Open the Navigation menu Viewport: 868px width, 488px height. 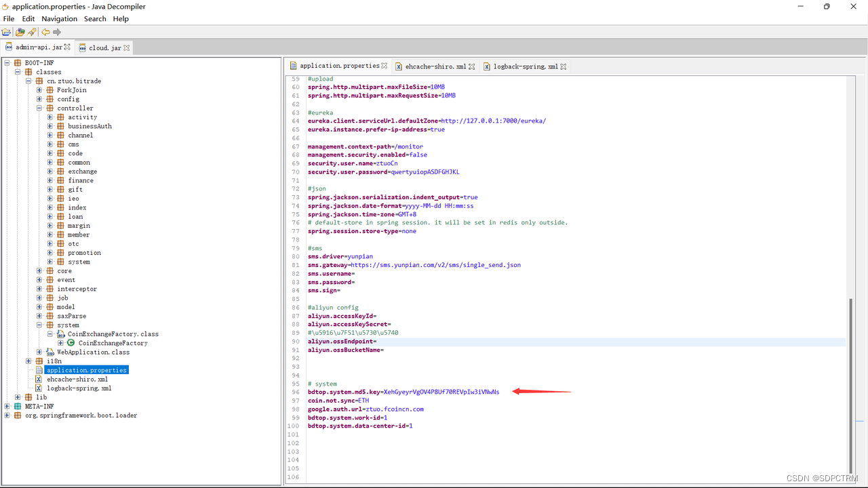click(x=60, y=19)
